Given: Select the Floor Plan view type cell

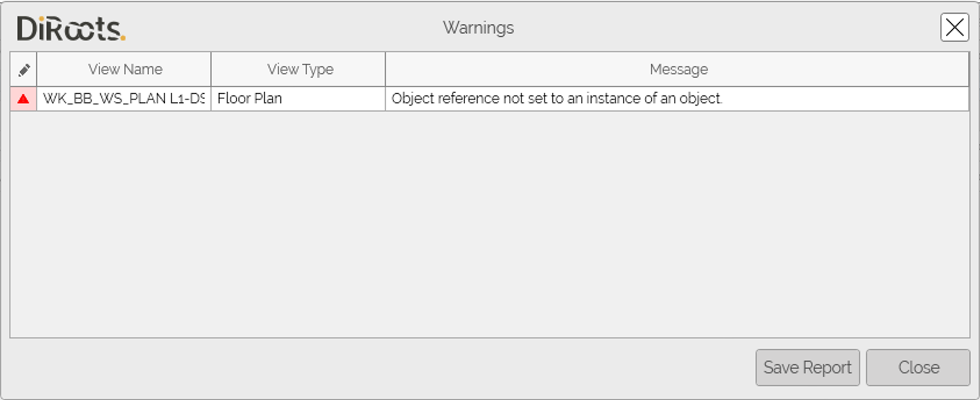Looking at the screenshot, I should (x=298, y=99).
